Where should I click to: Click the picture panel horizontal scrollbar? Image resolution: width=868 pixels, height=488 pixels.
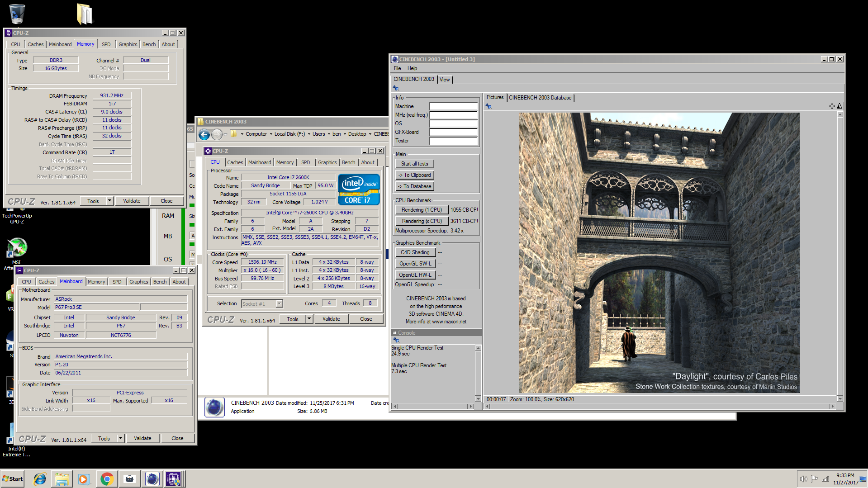pyautogui.click(x=660, y=406)
